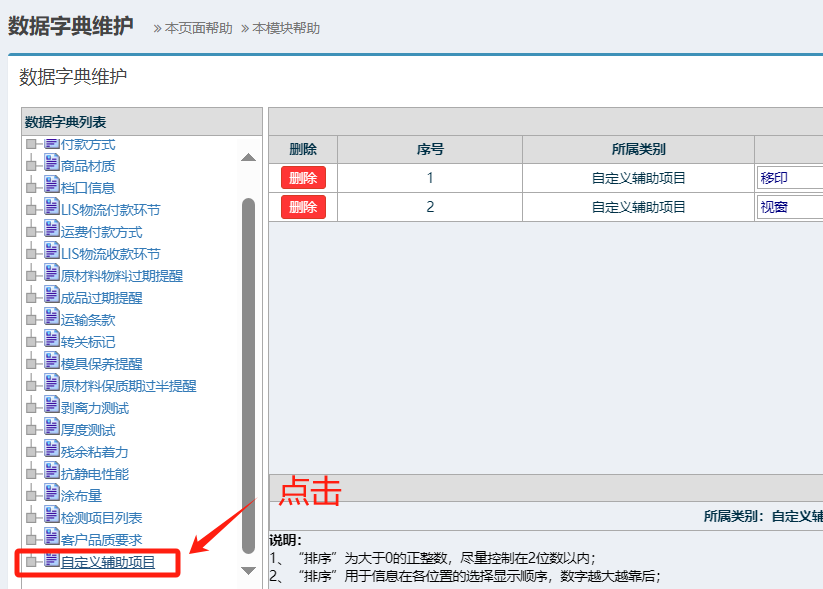Viewport: 823px width, 589px height.
Task: Click the page icon beside 转关标记
Action: 52,341
